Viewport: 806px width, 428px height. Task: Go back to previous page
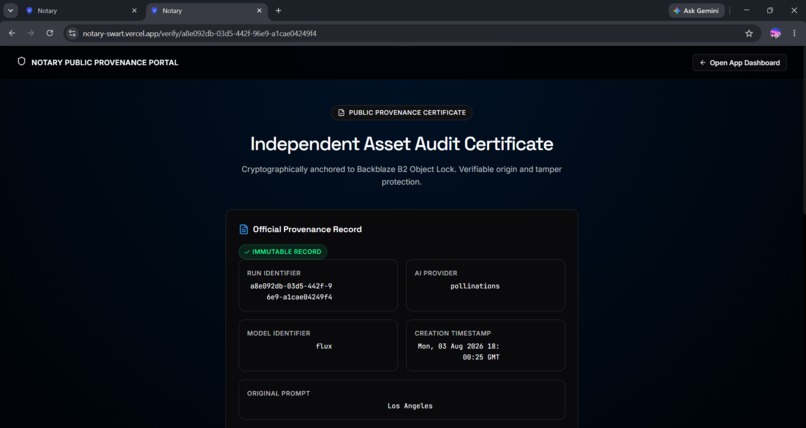click(x=12, y=33)
